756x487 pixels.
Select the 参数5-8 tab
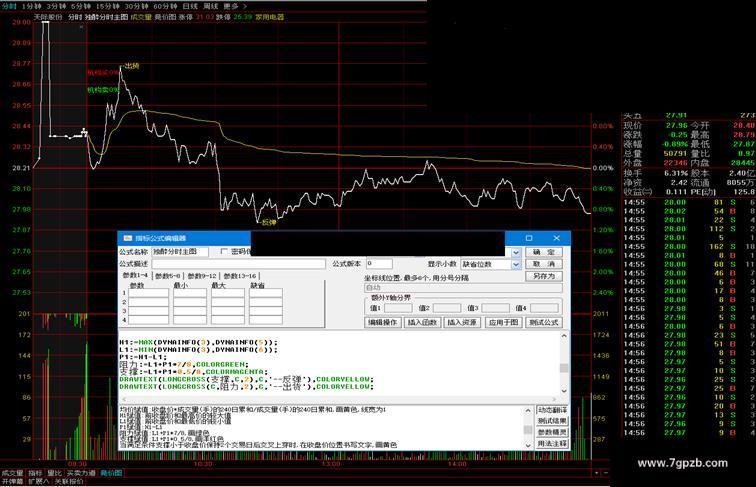coord(168,276)
